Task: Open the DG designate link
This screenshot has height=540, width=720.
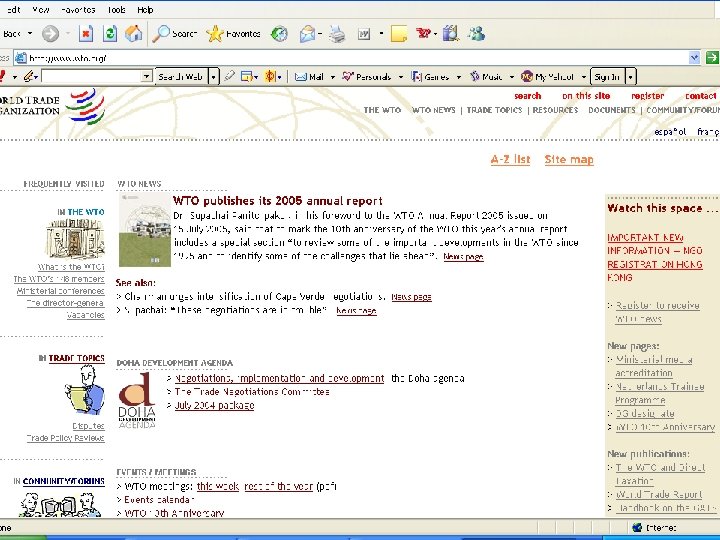Action: point(645,414)
